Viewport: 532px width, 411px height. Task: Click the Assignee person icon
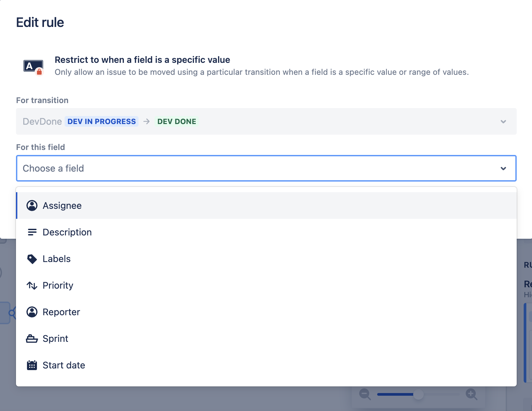32,205
